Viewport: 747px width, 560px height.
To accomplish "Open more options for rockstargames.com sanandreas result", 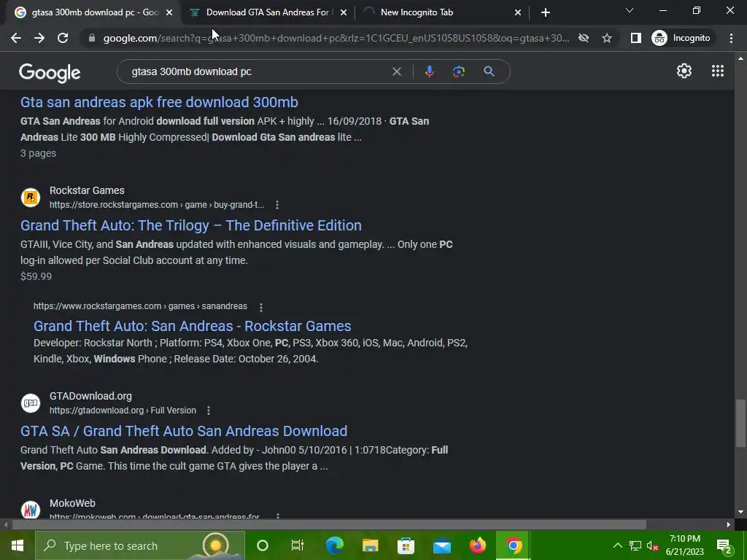I will [x=260, y=307].
